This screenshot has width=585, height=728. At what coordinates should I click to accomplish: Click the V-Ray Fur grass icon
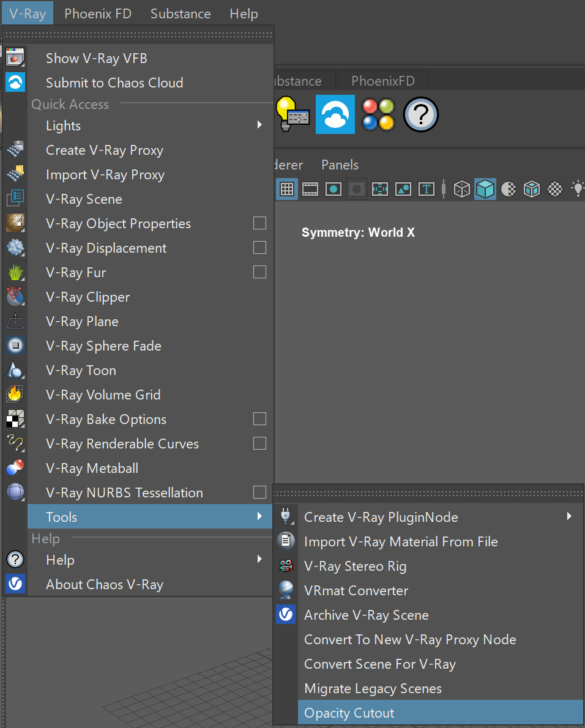pyautogui.click(x=15, y=272)
